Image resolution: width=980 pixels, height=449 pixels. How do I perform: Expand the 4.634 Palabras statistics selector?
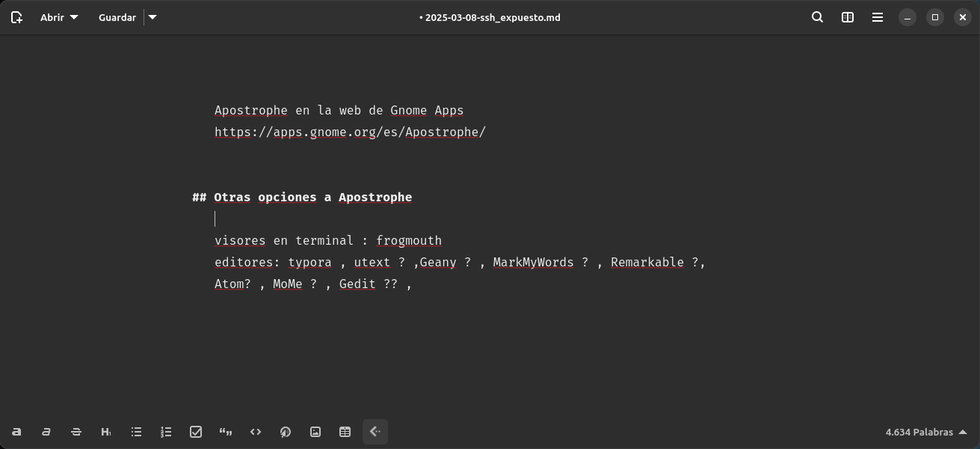tap(926, 432)
